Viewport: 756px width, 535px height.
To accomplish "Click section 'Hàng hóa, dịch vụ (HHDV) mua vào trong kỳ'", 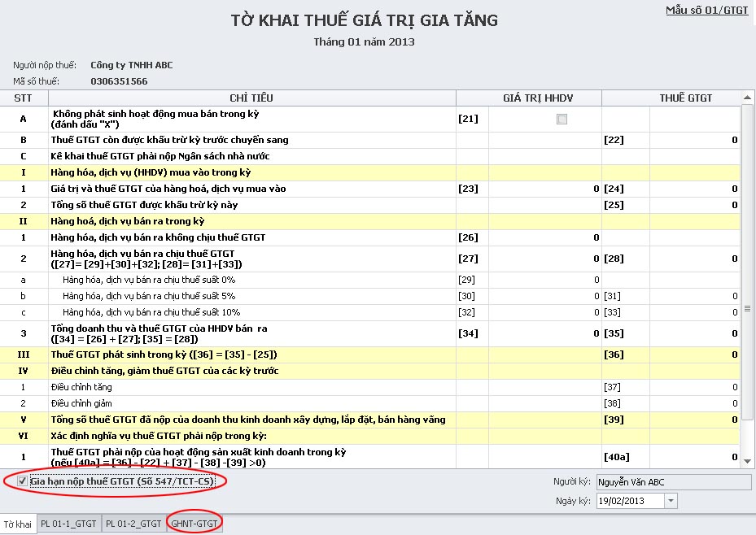I will [x=151, y=172].
